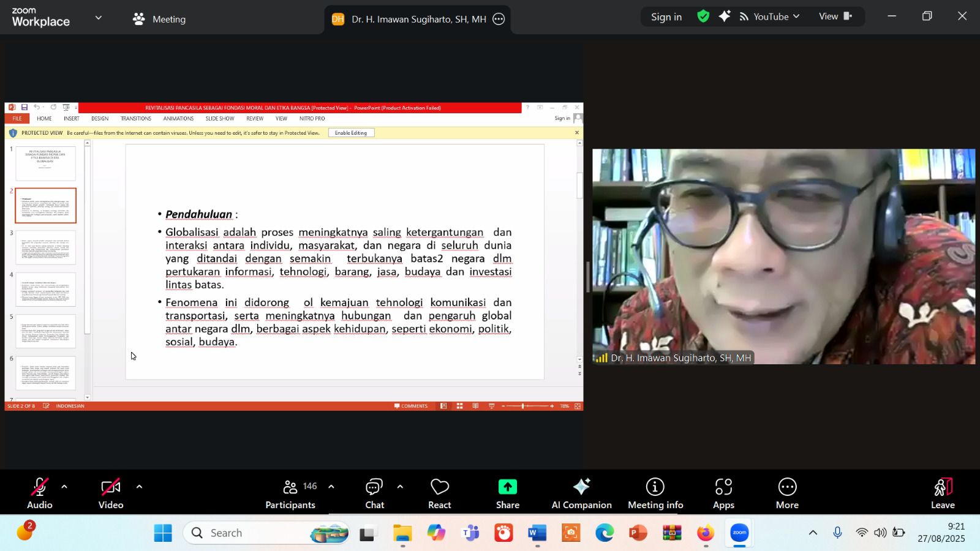Start the Video camera
Screen dimensions: 980x551
click(x=110, y=493)
